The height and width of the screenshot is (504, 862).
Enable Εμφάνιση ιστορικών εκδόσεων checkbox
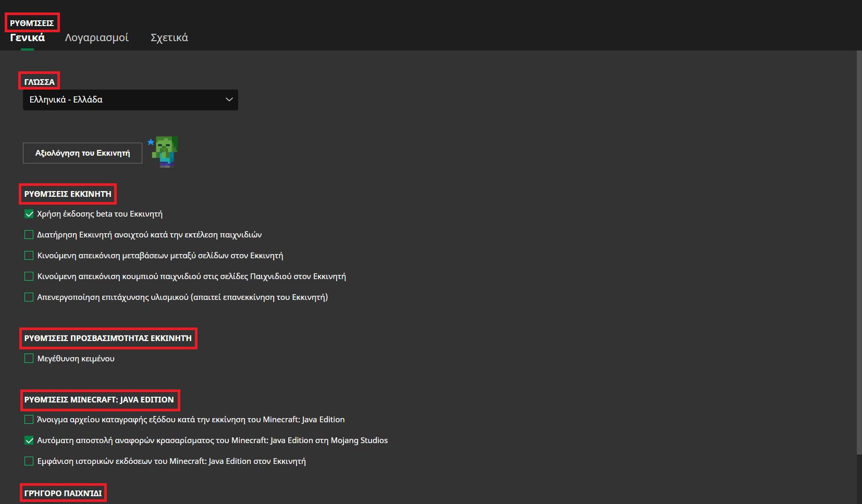click(29, 461)
